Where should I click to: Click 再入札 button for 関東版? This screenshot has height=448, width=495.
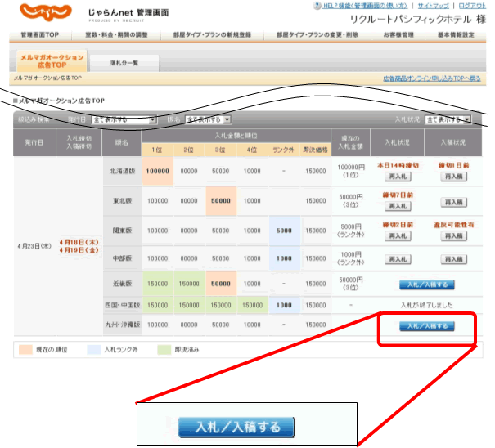click(398, 236)
